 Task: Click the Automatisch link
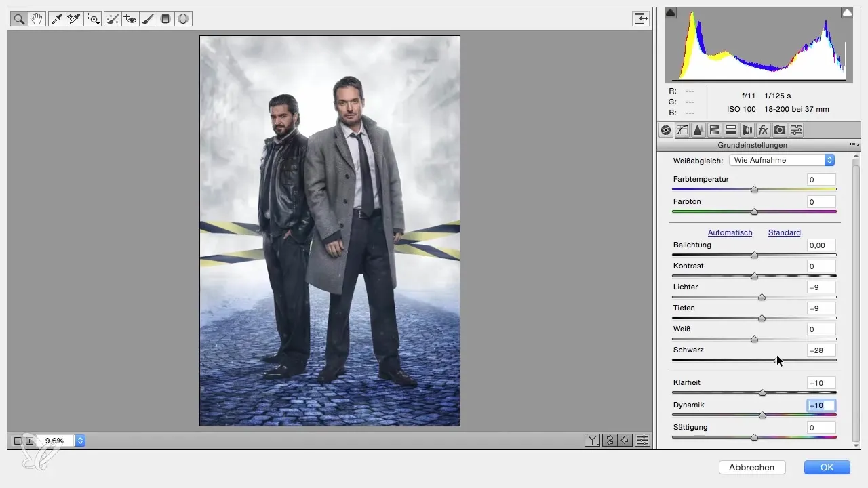coord(730,232)
